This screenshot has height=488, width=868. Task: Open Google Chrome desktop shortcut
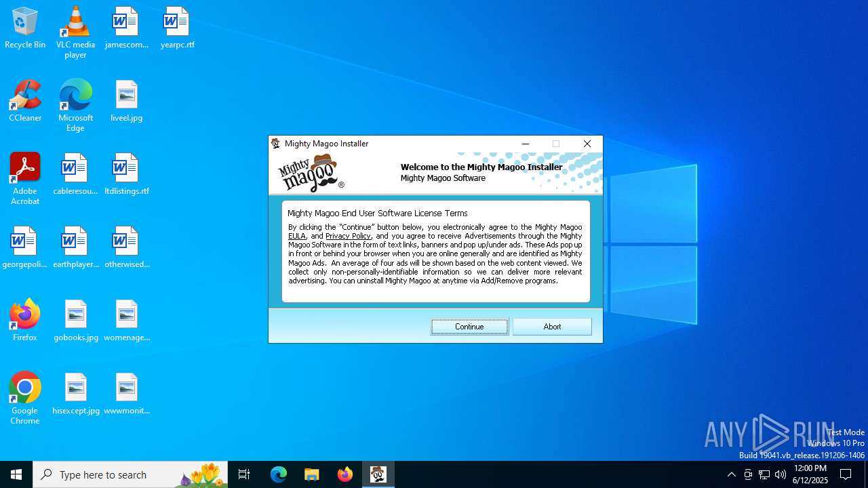click(x=25, y=399)
